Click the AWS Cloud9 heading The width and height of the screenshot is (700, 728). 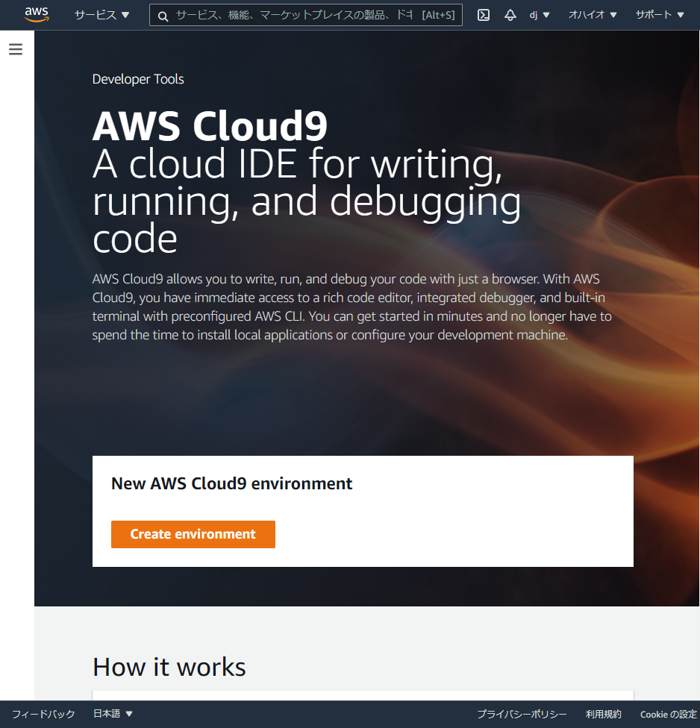pos(210,126)
